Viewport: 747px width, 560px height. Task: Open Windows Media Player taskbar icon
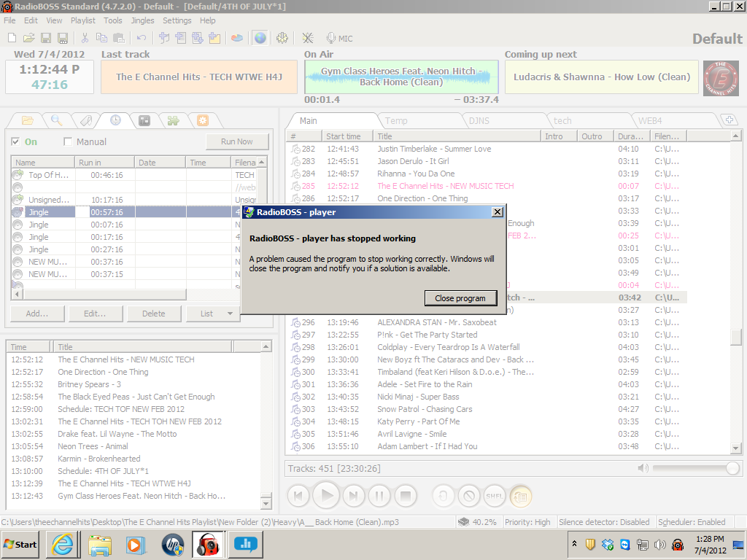pos(135,544)
